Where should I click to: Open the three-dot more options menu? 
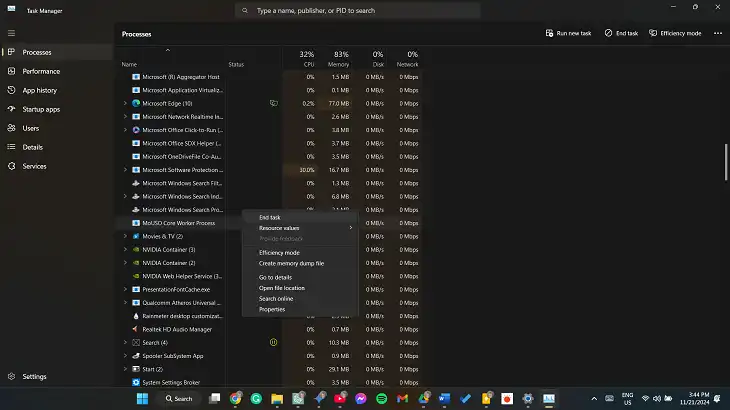(x=718, y=33)
